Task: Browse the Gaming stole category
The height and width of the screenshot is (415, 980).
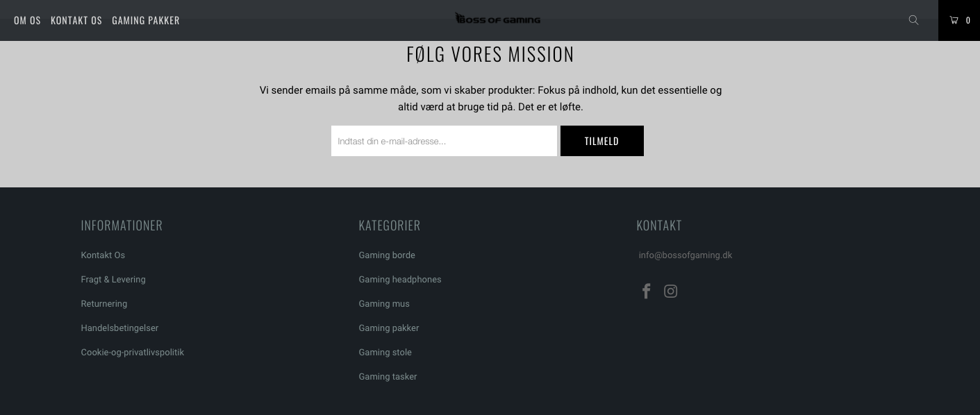Action: (385, 353)
